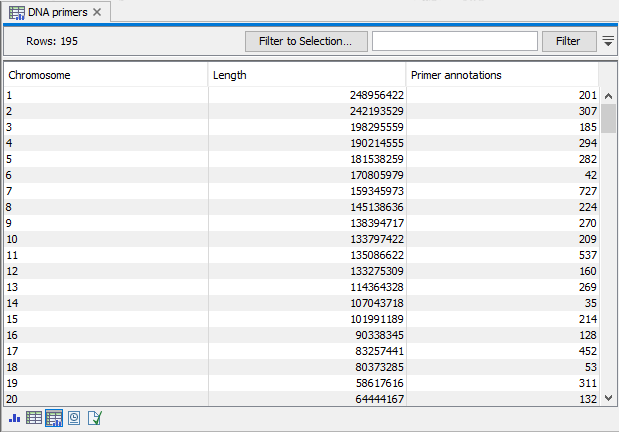
Task: Open the bar chart view icon
Action: coord(14,418)
